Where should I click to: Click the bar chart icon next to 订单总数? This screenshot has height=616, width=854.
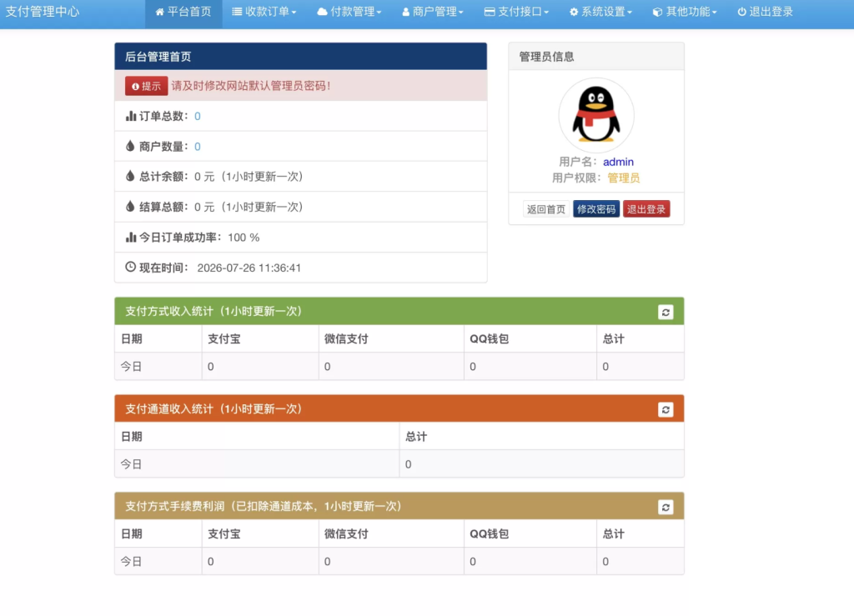pos(131,116)
